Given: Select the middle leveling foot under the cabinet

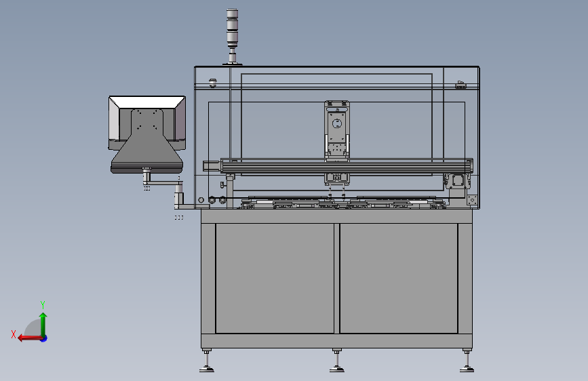Looking at the screenshot, I should click(x=337, y=361).
